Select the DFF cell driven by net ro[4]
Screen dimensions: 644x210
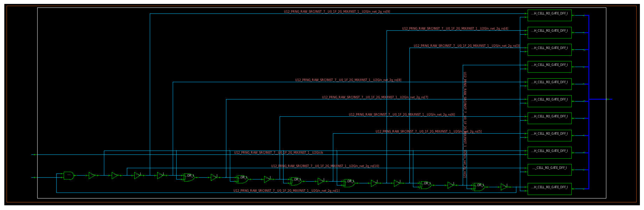tap(550, 32)
